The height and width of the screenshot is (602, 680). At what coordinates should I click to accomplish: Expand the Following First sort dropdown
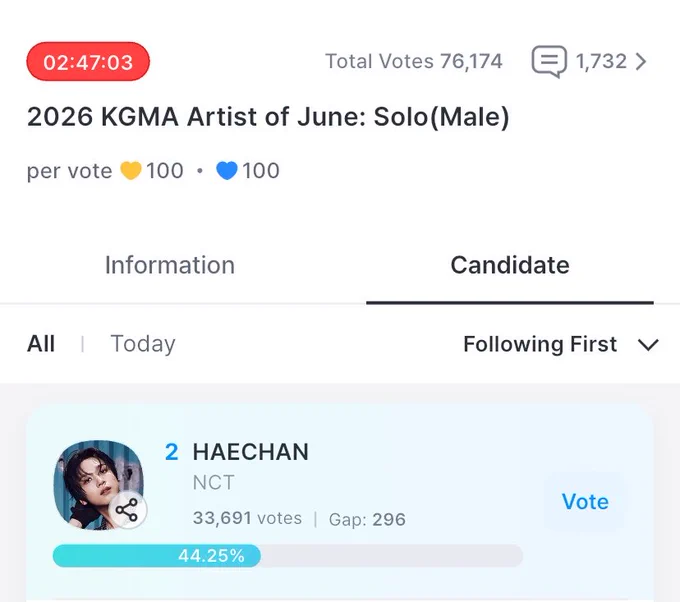coord(561,344)
